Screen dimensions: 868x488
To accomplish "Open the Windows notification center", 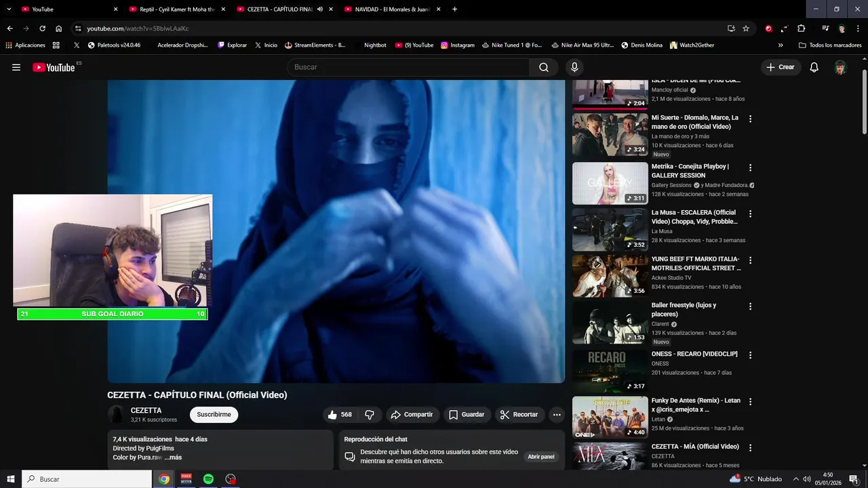I will tap(853, 479).
